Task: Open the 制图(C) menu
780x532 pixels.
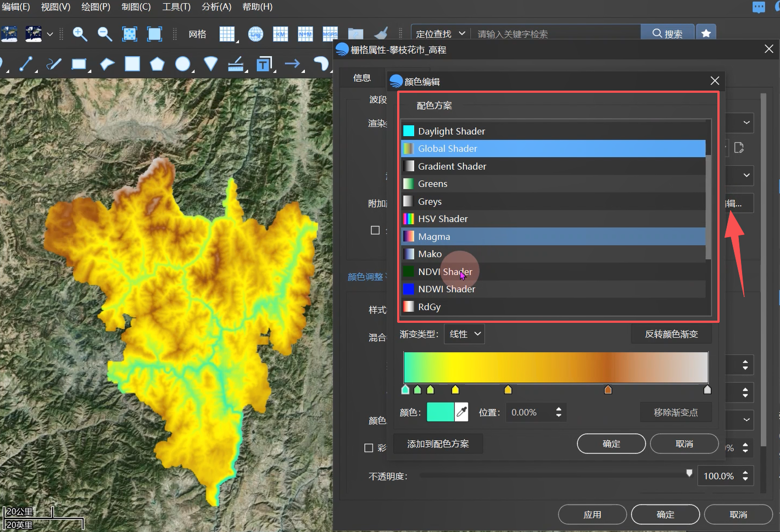Action: tap(136, 7)
